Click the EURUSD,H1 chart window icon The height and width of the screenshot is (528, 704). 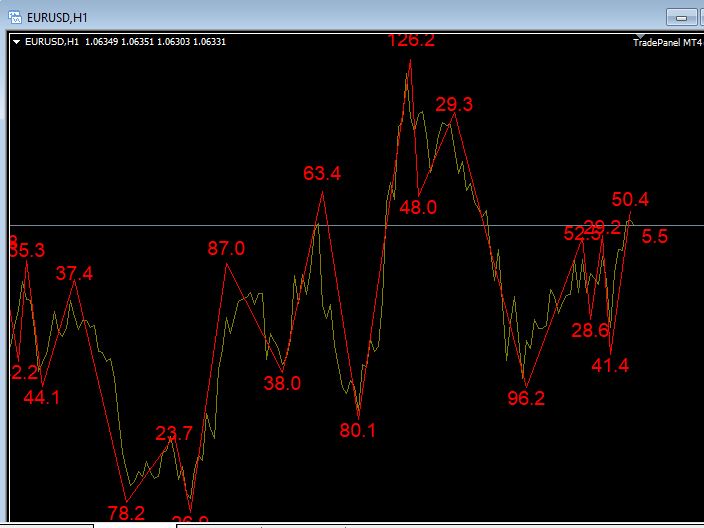15,18
